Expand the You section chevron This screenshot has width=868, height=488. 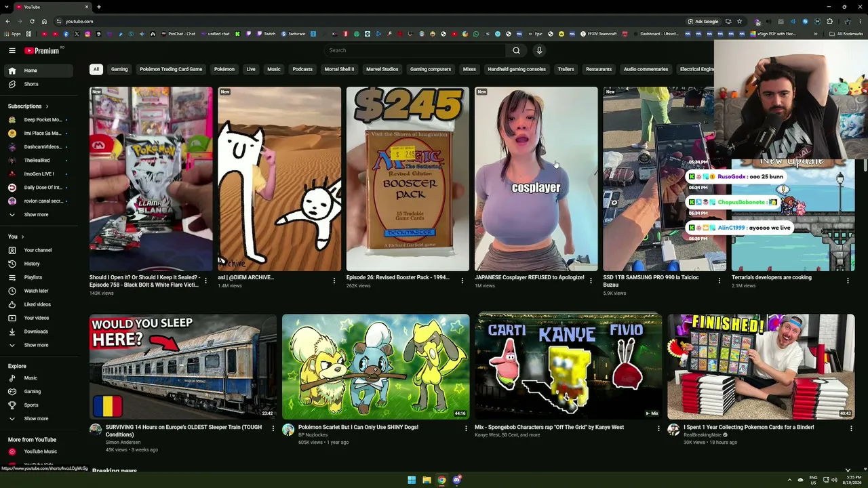click(22, 237)
